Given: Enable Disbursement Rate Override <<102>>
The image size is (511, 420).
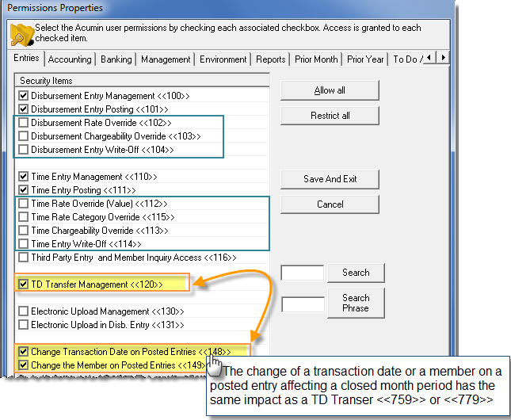Looking at the screenshot, I should click(x=23, y=123).
